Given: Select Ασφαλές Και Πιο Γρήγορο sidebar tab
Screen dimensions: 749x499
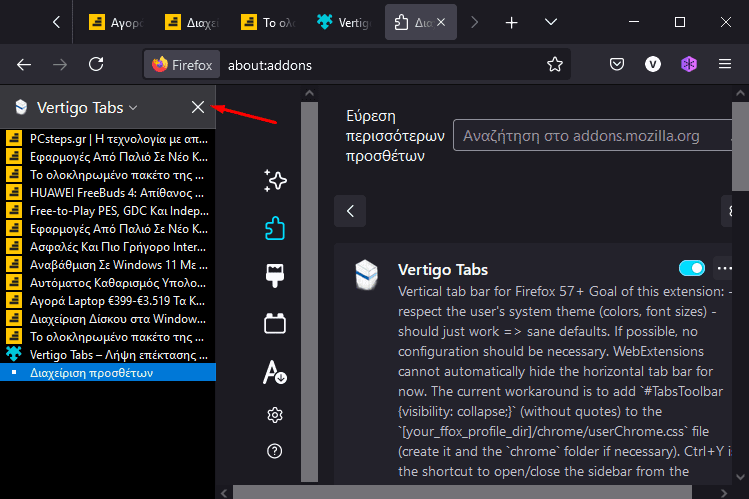Looking at the screenshot, I should pos(108,246).
